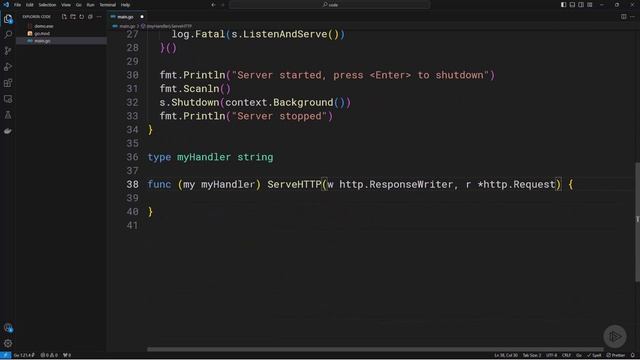Refresh the Explorer file list
The image size is (640, 360).
coord(82,17)
